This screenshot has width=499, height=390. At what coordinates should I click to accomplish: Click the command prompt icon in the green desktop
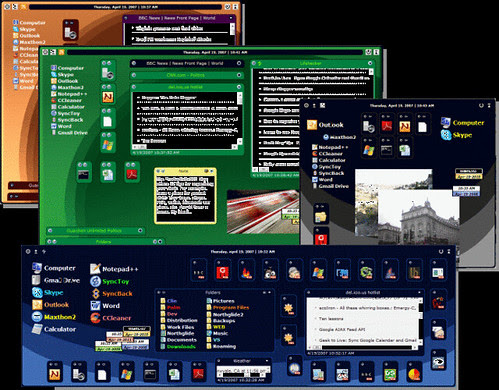pos(83,174)
